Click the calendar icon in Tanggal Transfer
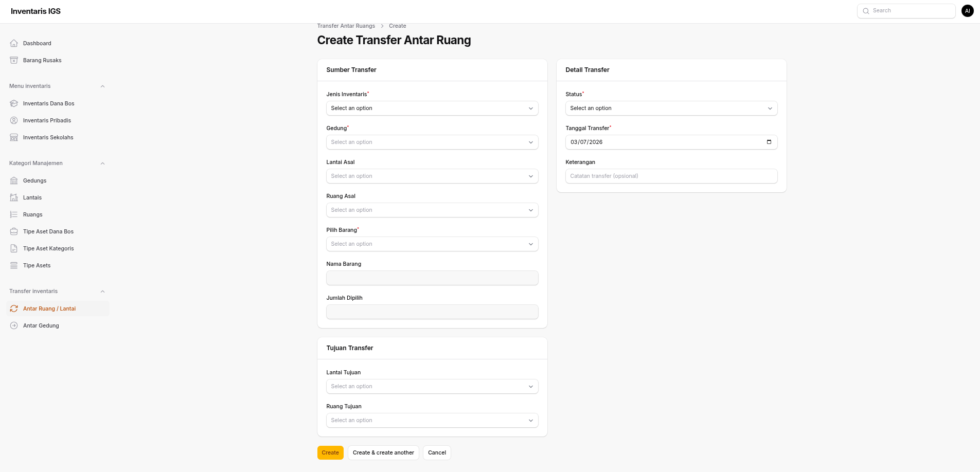 point(769,142)
